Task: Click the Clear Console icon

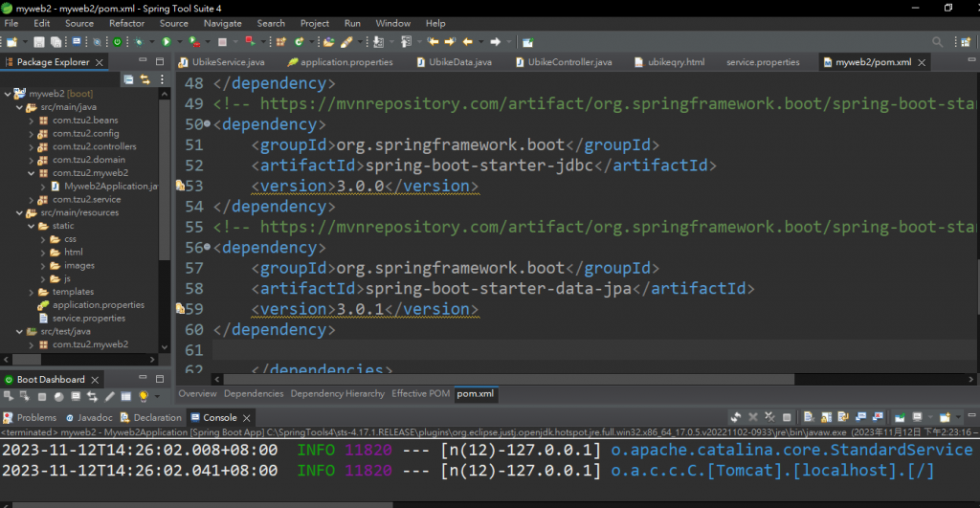Action: (808, 417)
